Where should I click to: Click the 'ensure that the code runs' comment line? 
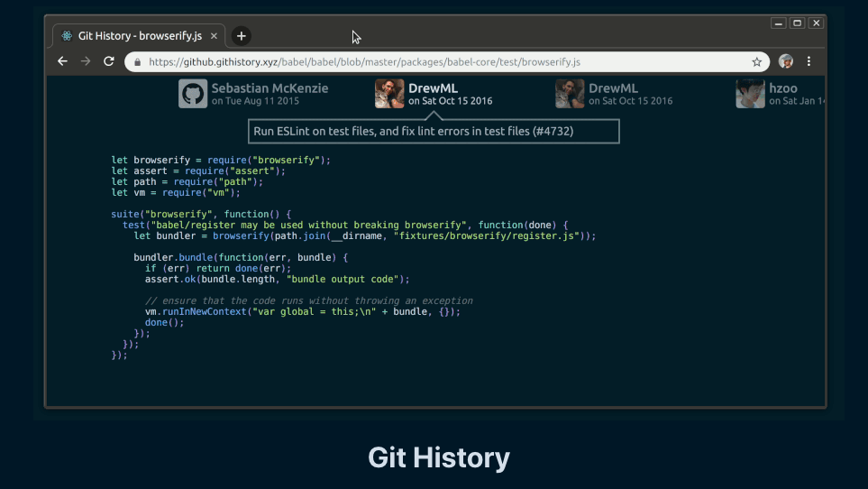(x=309, y=300)
